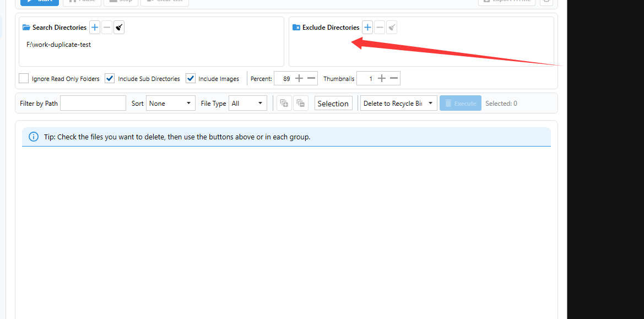The image size is (644, 319).
Task: Open File Type dropdown set to All
Action: point(248,104)
